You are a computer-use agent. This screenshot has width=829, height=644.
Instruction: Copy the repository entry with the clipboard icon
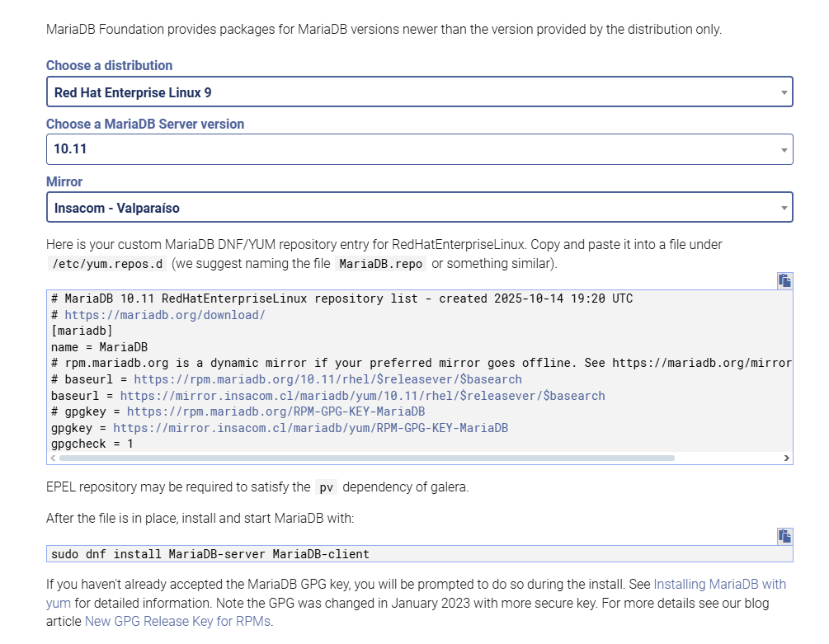pos(784,280)
